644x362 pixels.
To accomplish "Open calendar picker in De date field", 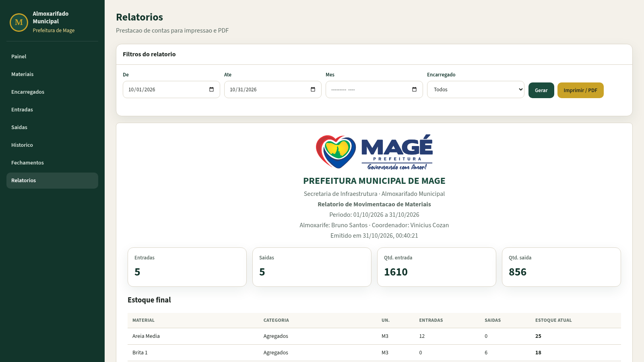I will coord(212,89).
